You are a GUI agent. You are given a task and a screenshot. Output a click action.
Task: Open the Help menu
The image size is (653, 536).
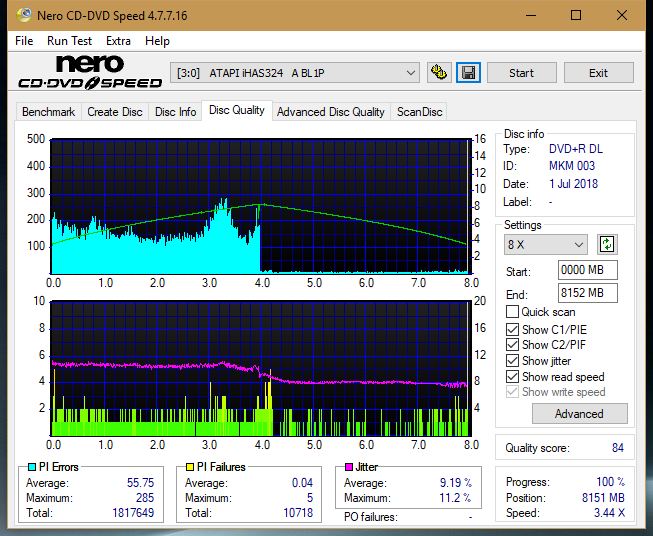(157, 41)
